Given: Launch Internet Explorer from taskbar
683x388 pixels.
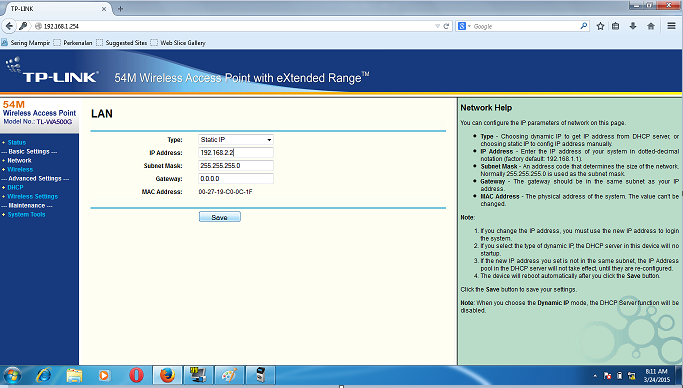Looking at the screenshot, I should tap(44, 375).
